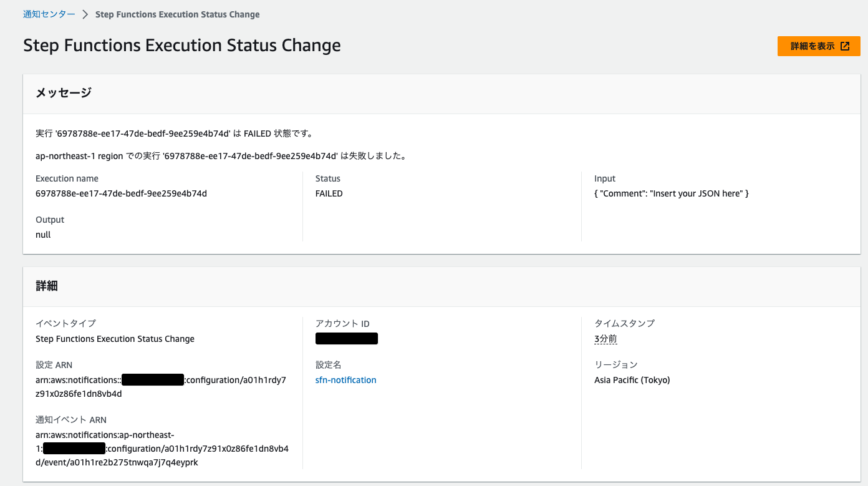
Task: Click the アカウント ID redacted value
Action: [347, 338]
